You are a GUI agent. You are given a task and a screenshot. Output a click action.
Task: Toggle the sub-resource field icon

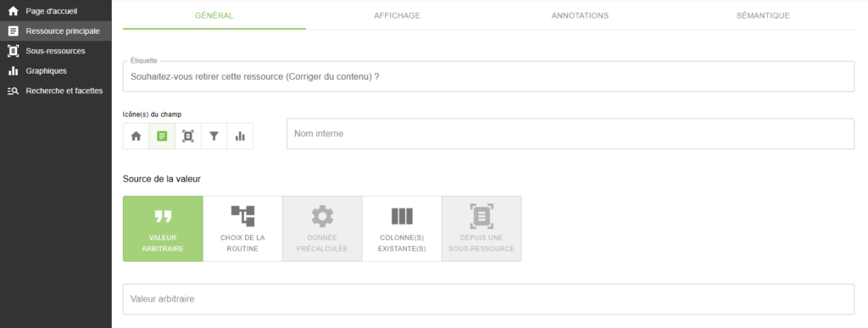point(188,136)
